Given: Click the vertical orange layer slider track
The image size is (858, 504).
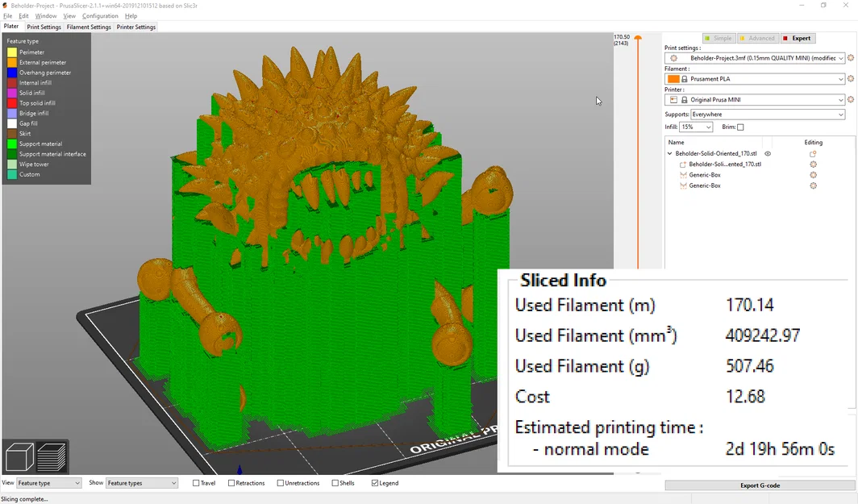Looking at the screenshot, I should click(x=638, y=155).
